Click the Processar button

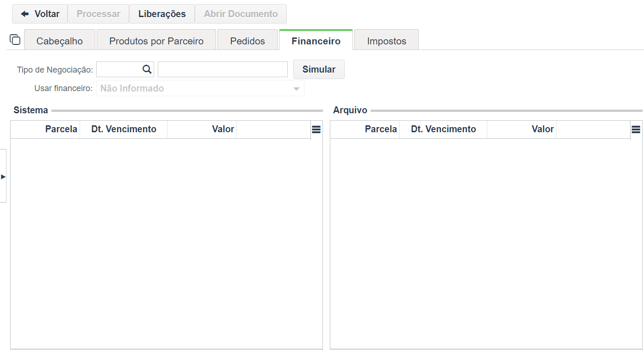[x=99, y=14]
